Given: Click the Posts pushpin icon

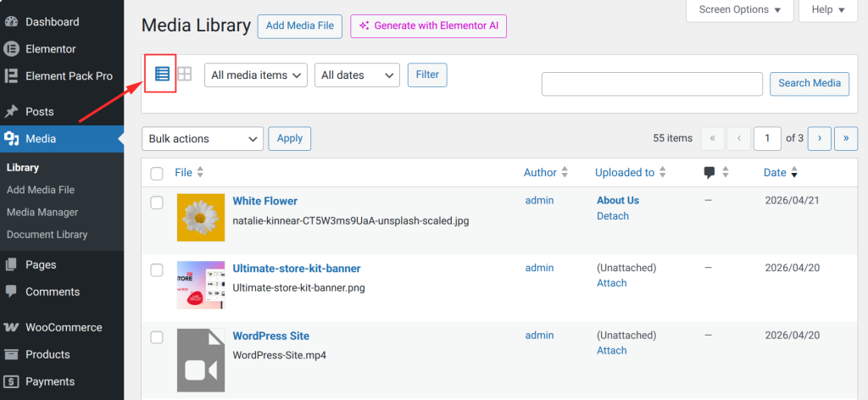Looking at the screenshot, I should (11, 111).
